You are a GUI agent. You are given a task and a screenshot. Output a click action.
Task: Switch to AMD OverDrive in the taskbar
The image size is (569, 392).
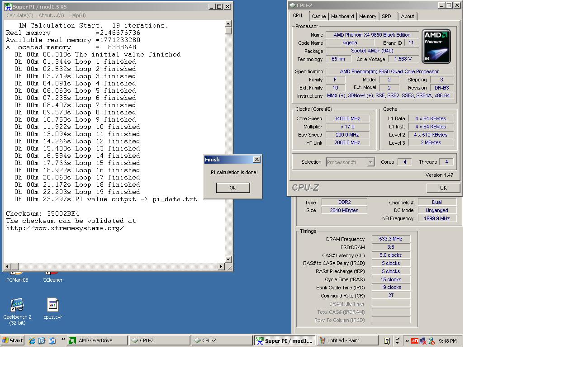click(x=97, y=340)
